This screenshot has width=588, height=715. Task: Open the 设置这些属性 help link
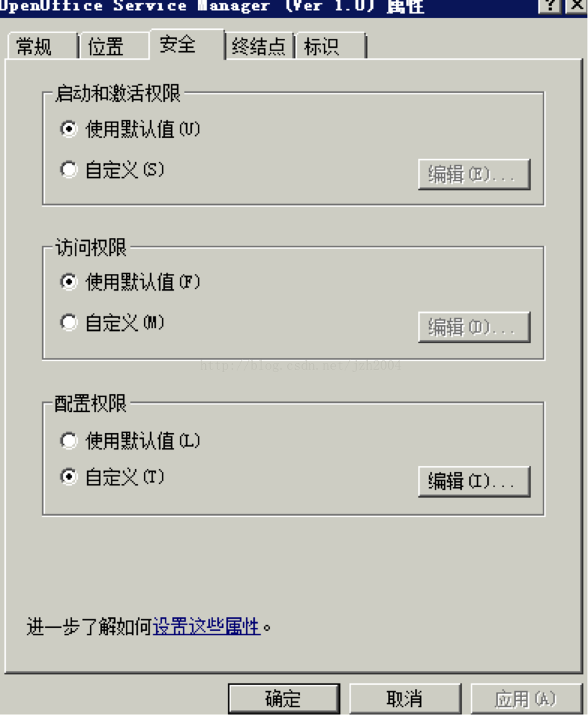pyautogui.click(x=207, y=627)
